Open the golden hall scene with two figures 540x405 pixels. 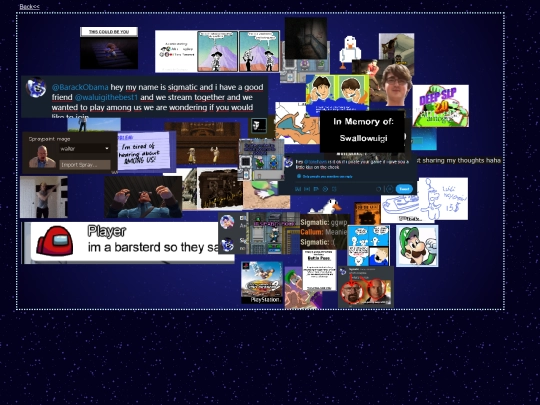click(x=206, y=143)
